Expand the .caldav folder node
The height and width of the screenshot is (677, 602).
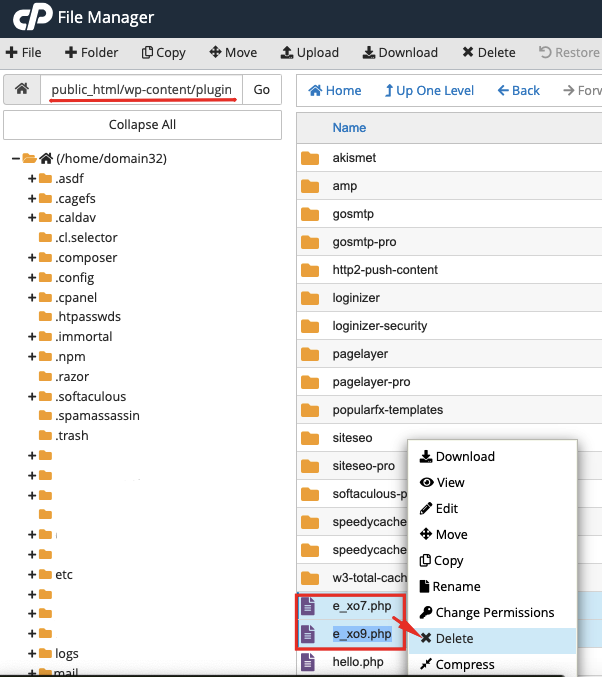click(32, 217)
